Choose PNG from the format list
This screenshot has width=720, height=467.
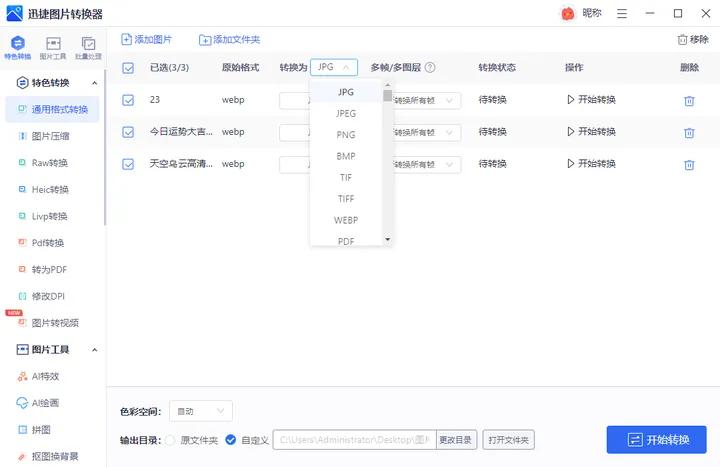pos(346,135)
